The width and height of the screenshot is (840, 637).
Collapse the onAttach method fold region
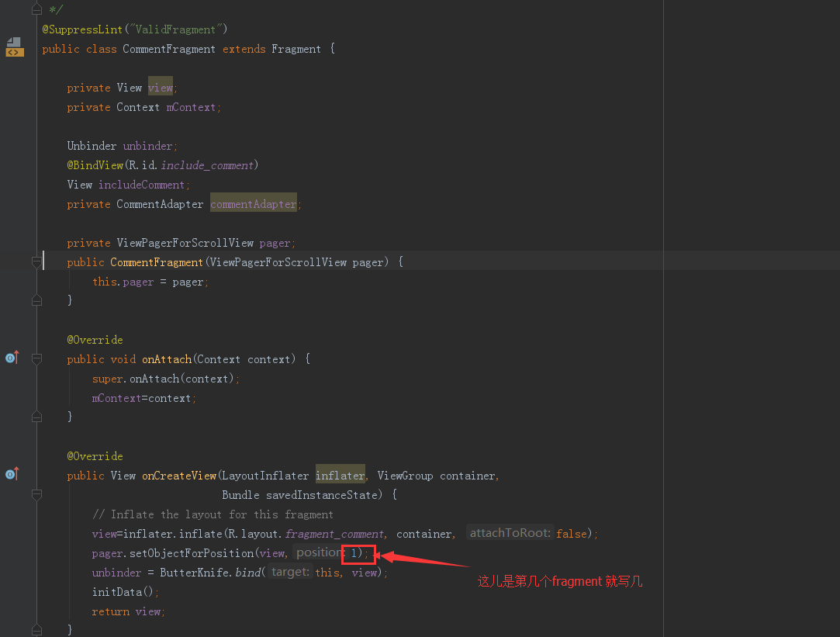36,359
